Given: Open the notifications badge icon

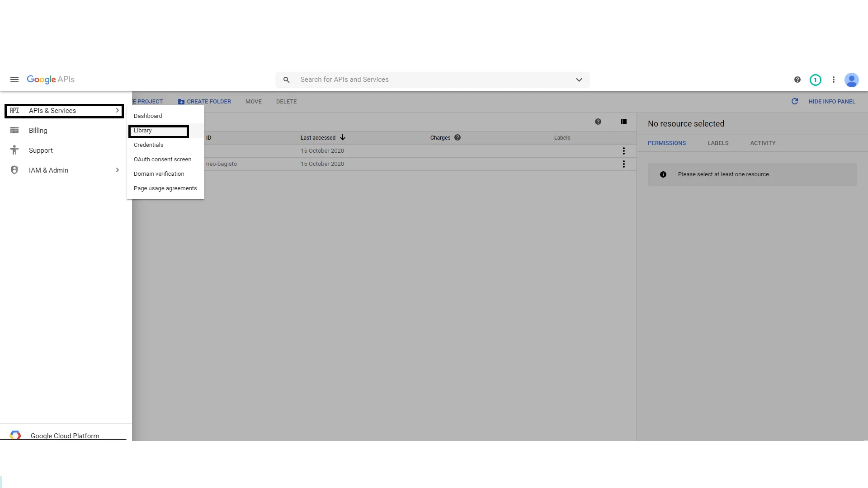Looking at the screenshot, I should [815, 80].
